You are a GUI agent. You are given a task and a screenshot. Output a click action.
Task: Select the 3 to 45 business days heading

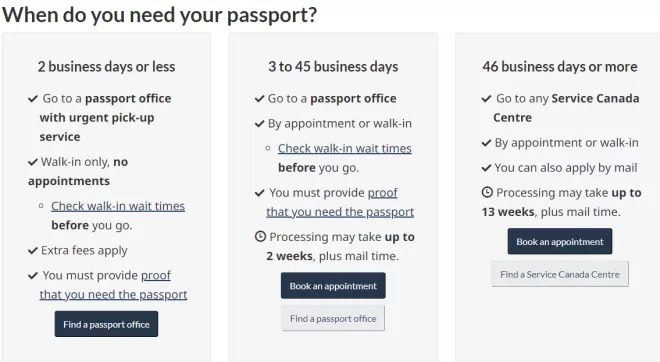click(333, 67)
